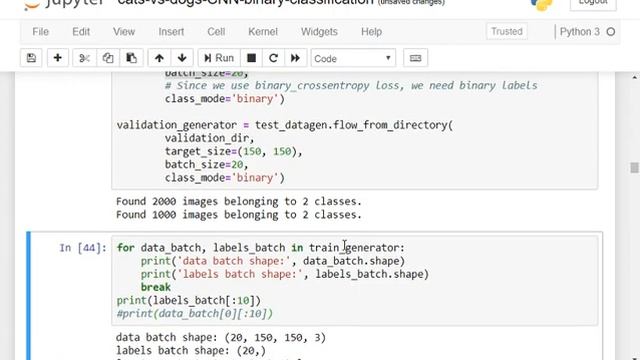Click the Logout button
Viewport: 640px width, 360px height.
[593, 4]
